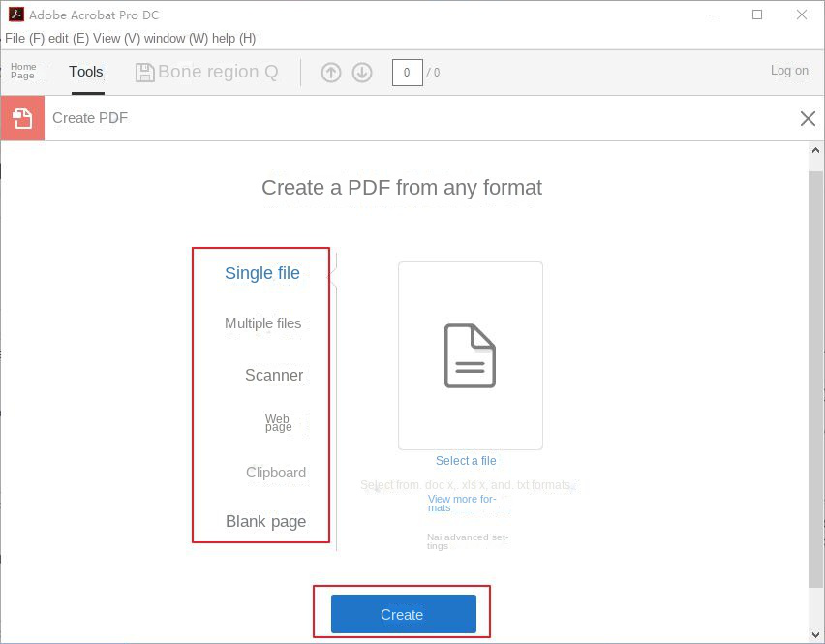The width and height of the screenshot is (825, 644).
Task: Go to the Home Page tab
Action: coord(22,71)
